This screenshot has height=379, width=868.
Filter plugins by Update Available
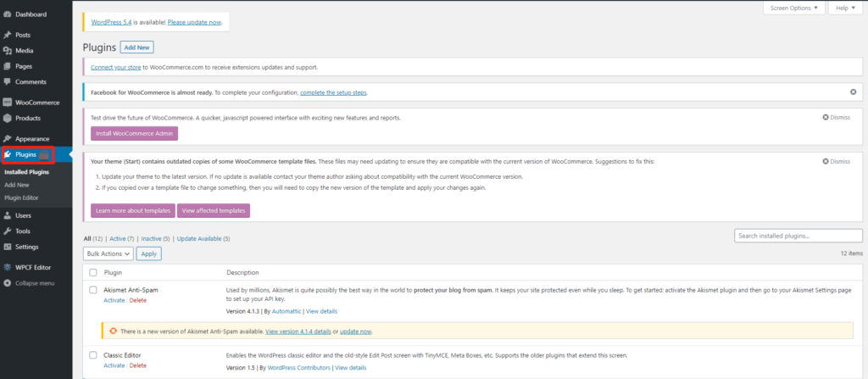click(199, 239)
